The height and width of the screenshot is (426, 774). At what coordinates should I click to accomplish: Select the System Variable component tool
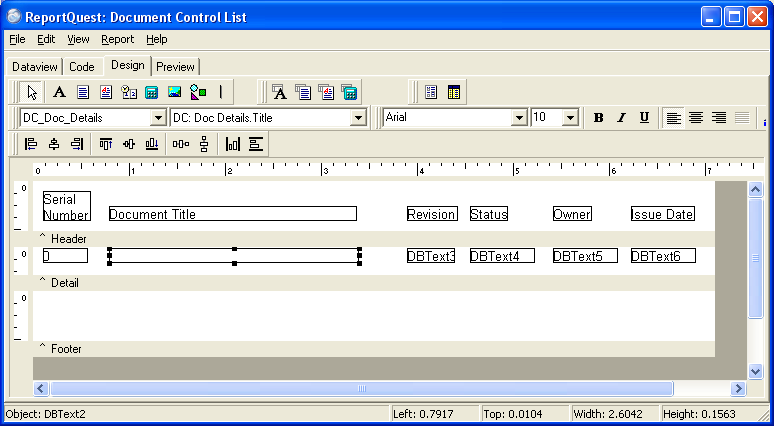click(129, 92)
